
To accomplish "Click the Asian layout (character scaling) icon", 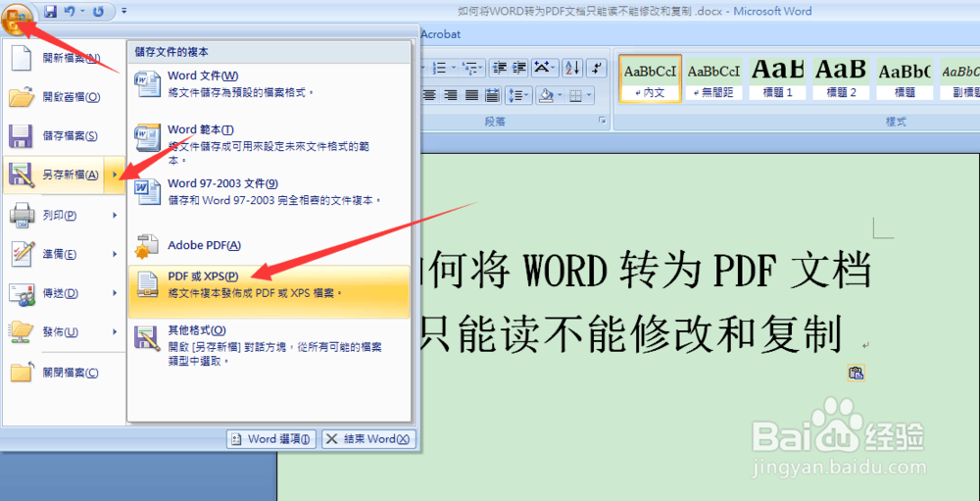I will pyautogui.click(x=544, y=67).
